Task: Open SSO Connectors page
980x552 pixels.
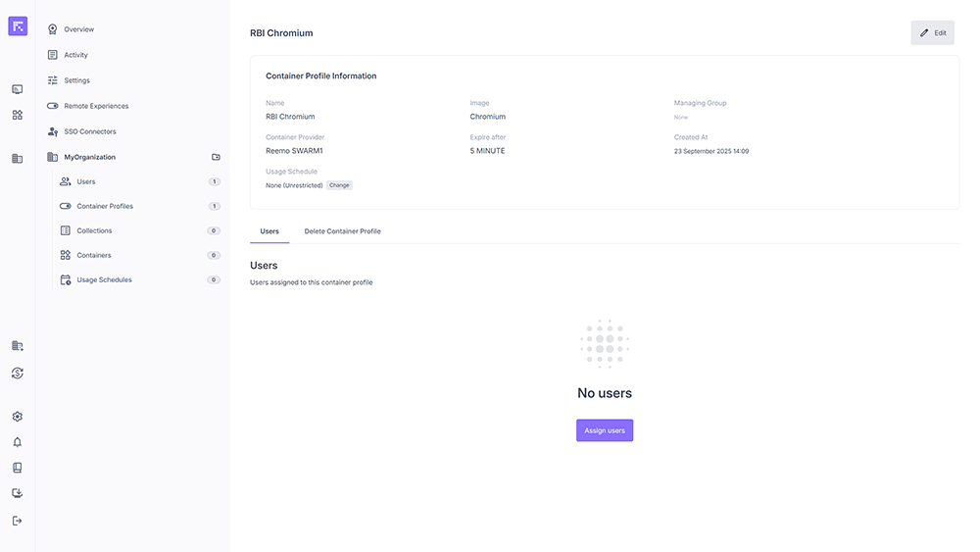Action: tap(90, 131)
